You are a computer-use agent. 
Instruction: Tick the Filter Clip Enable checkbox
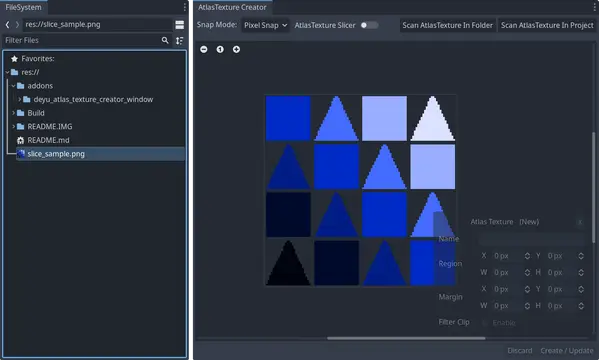coord(485,323)
